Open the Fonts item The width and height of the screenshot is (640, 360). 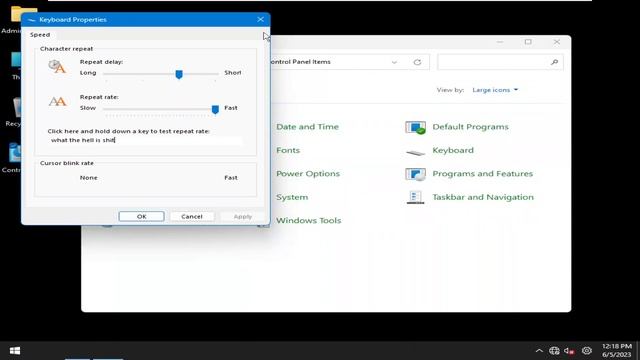pyautogui.click(x=288, y=150)
